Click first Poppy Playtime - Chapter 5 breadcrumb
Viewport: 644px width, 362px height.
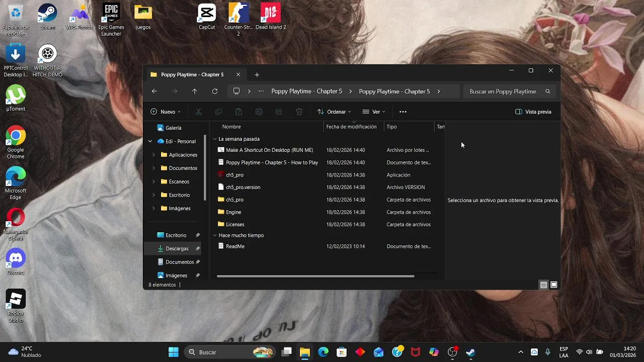(307, 92)
